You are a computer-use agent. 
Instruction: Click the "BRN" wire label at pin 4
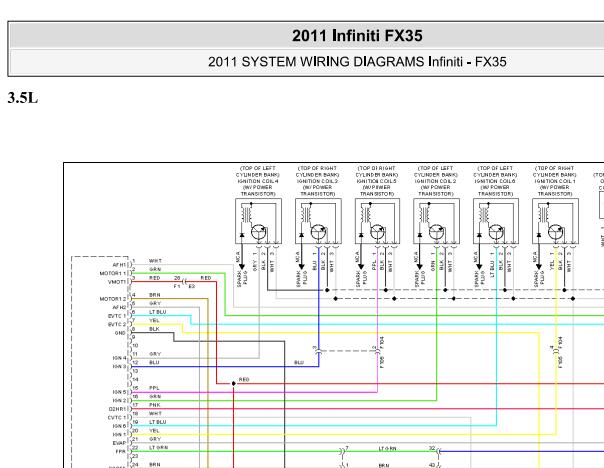point(155,295)
